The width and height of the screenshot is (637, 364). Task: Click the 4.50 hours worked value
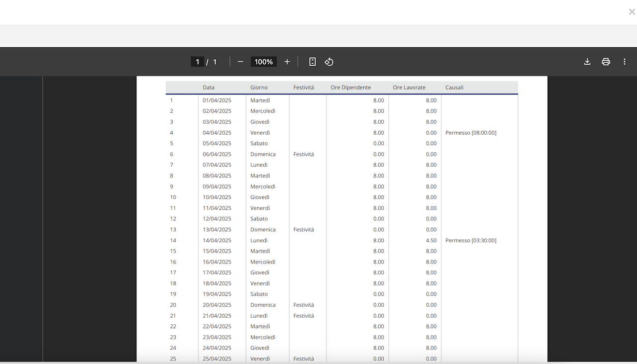coord(431,241)
